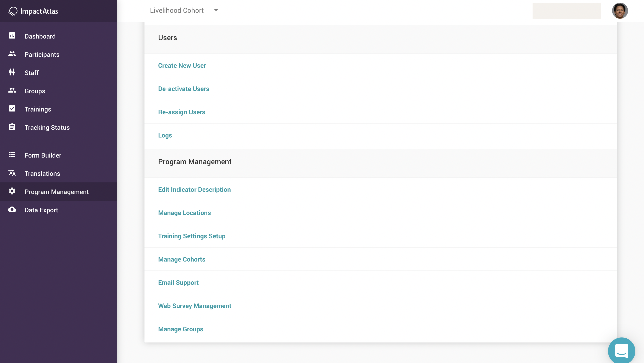Image resolution: width=644 pixels, height=363 pixels.
Task: Click the Staff icon in the sidebar
Action: coord(12,73)
